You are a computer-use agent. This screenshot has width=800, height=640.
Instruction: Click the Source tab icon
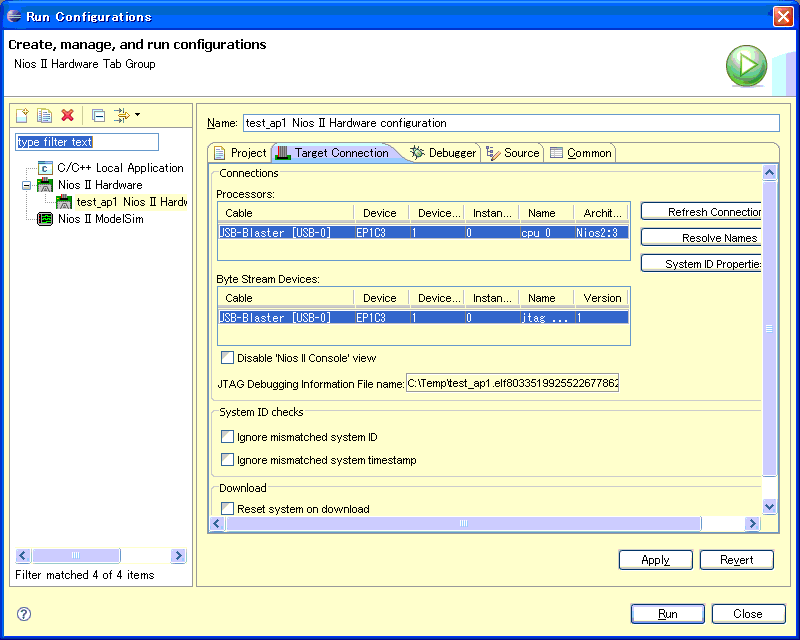coord(493,153)
